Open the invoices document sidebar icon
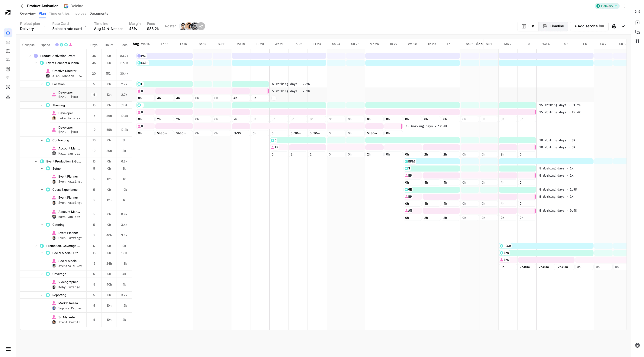Screen dimensions: 644x357 (x=8, y=69)
